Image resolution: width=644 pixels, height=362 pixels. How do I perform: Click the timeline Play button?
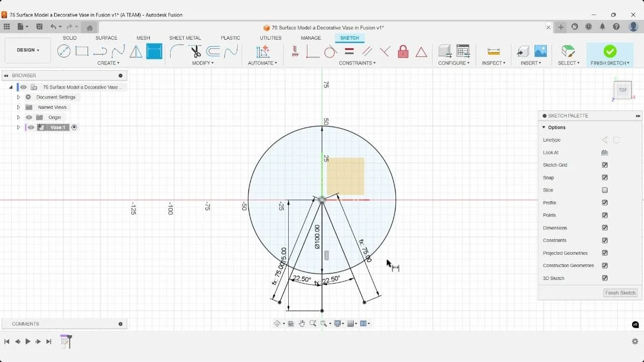click(28, 342)
